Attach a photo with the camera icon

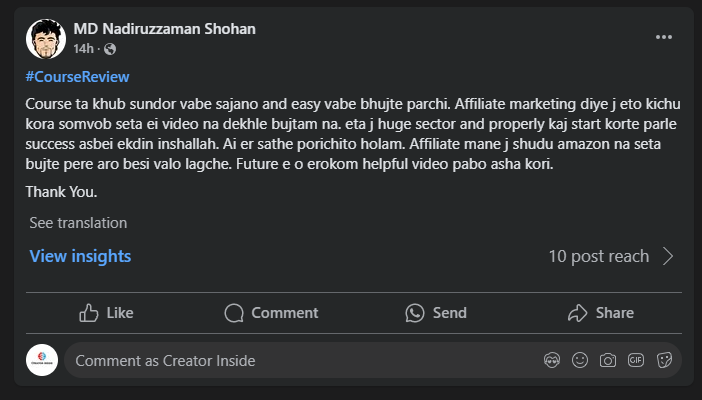click(x=607, y=360)
